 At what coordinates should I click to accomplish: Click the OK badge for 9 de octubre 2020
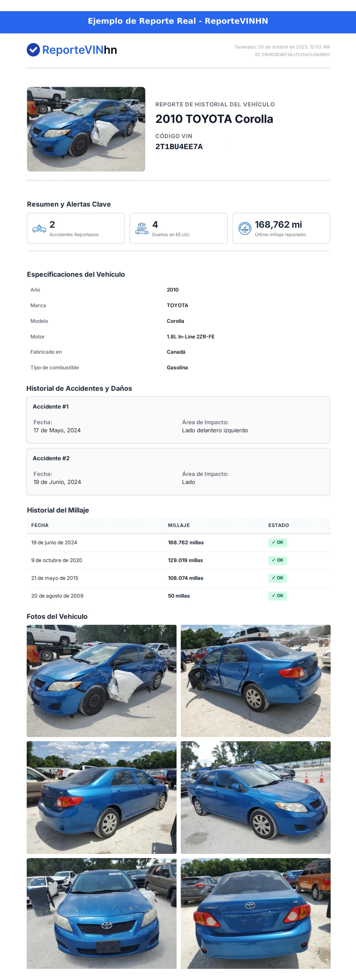click(277, 560)
